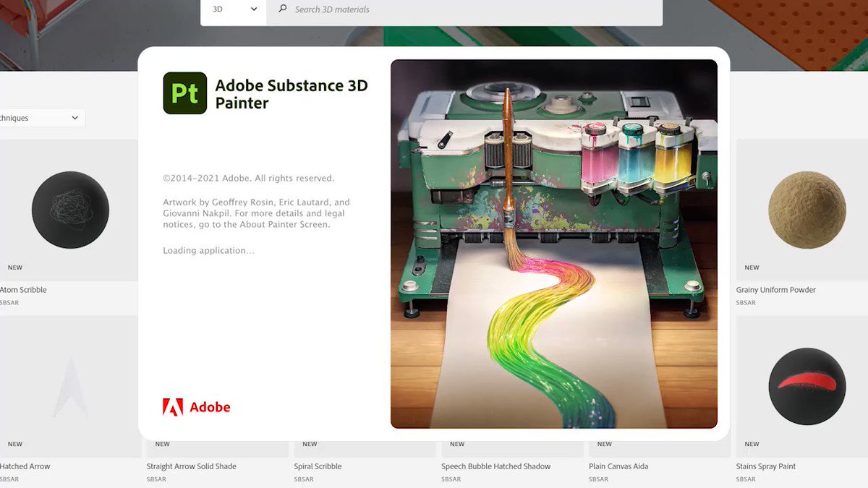Click the Spiral Scribble title
The height and width of the screenshot is (488, 868).
(318, 466)
